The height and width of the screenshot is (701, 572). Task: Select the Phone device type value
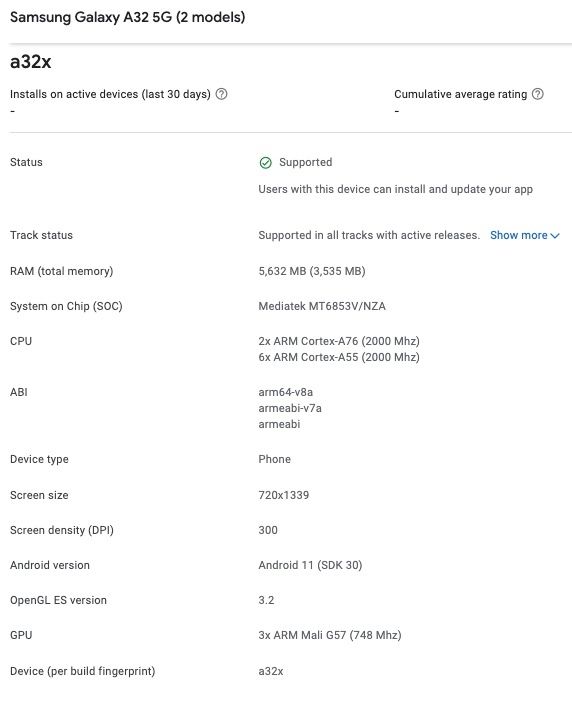[275, 459]
